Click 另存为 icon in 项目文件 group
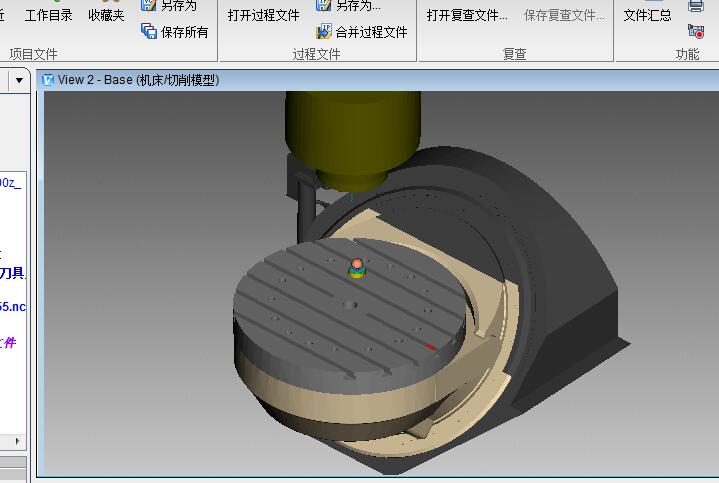Viewport: 719px width, 483px height. click(149, 5)
